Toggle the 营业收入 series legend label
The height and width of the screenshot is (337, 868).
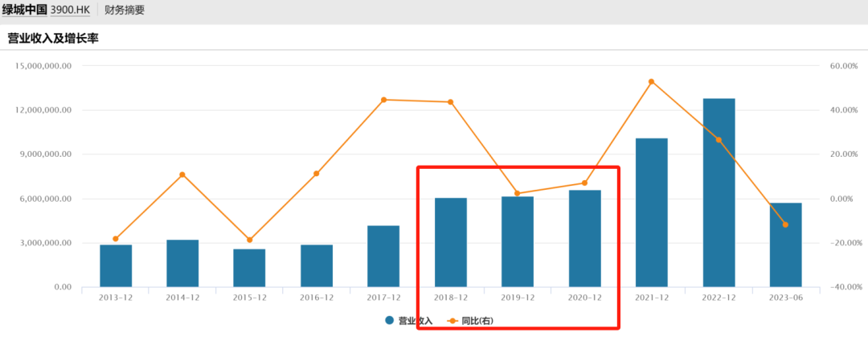click(x=415, y=320)
